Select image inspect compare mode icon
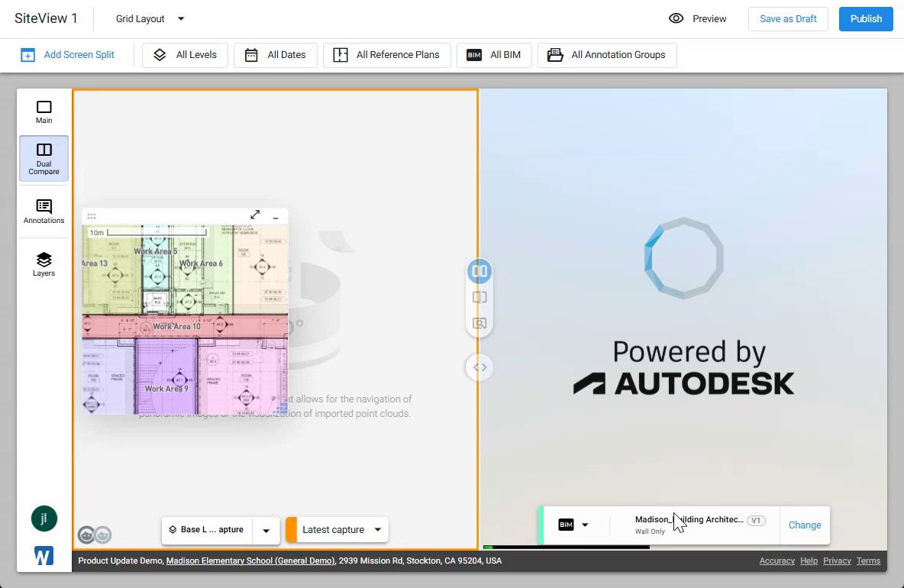Viewport: 904px width, 588px height. 479,324
